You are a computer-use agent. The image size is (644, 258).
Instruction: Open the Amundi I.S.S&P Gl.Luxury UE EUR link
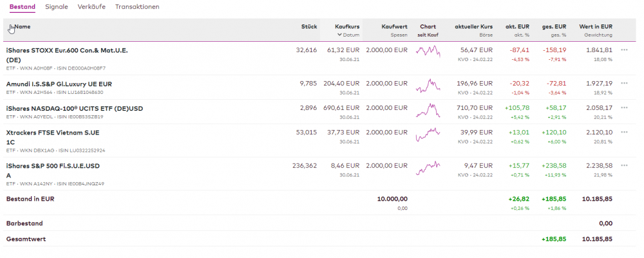click(x=59, y=84)
